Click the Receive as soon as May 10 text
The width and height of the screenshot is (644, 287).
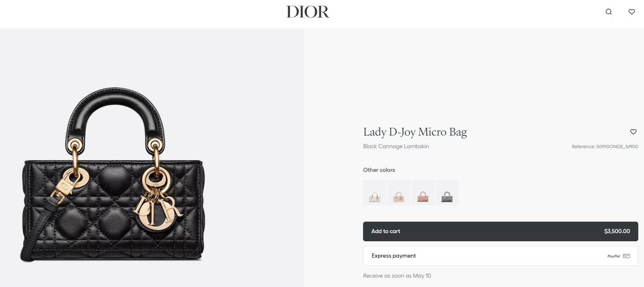pyautogui.click(x=397, y=276)
